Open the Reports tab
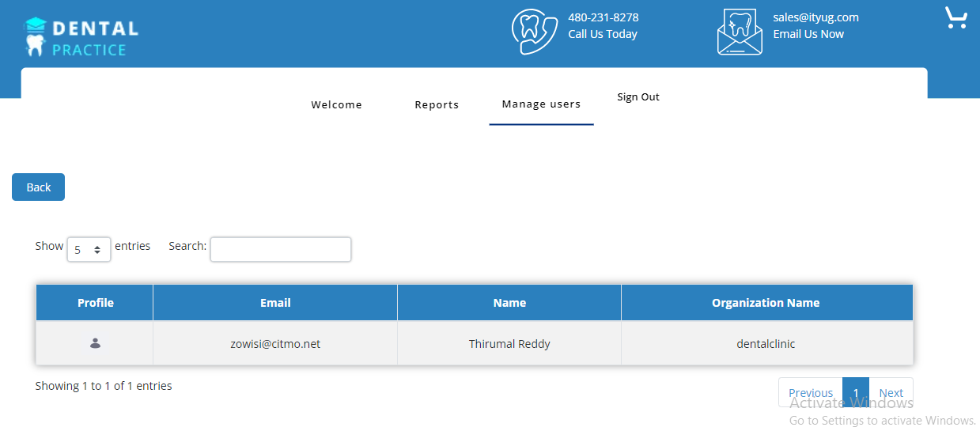Viewport: 980px width, 427px height. coord(437,104)
